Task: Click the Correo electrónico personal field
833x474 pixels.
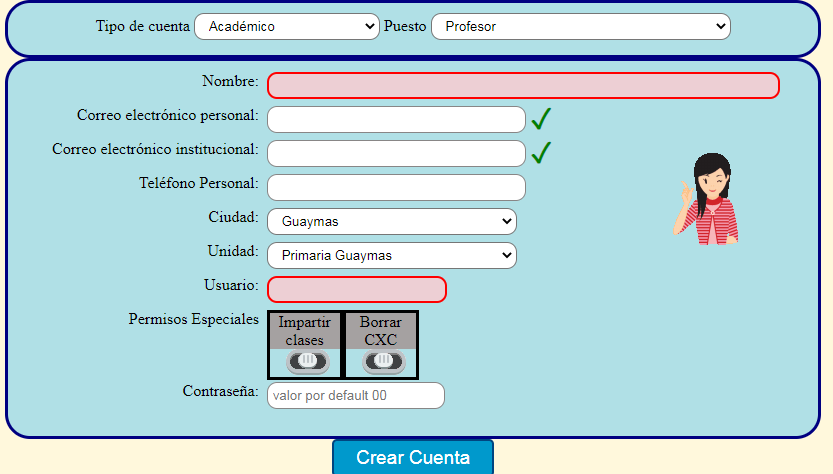Action: [396, 120]
